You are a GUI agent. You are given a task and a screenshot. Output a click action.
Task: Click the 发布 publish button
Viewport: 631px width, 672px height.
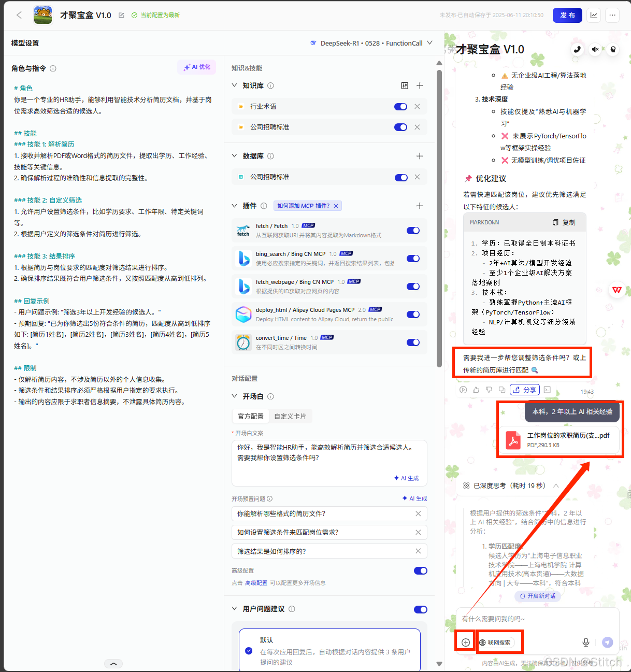coord(567,15)
